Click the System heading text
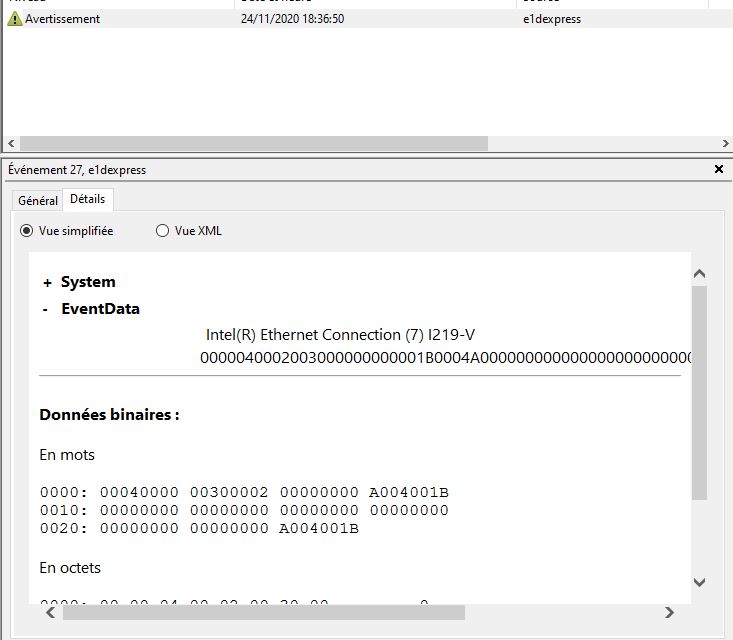The width and height of the screenshot is (733, 640). (88, 282)
